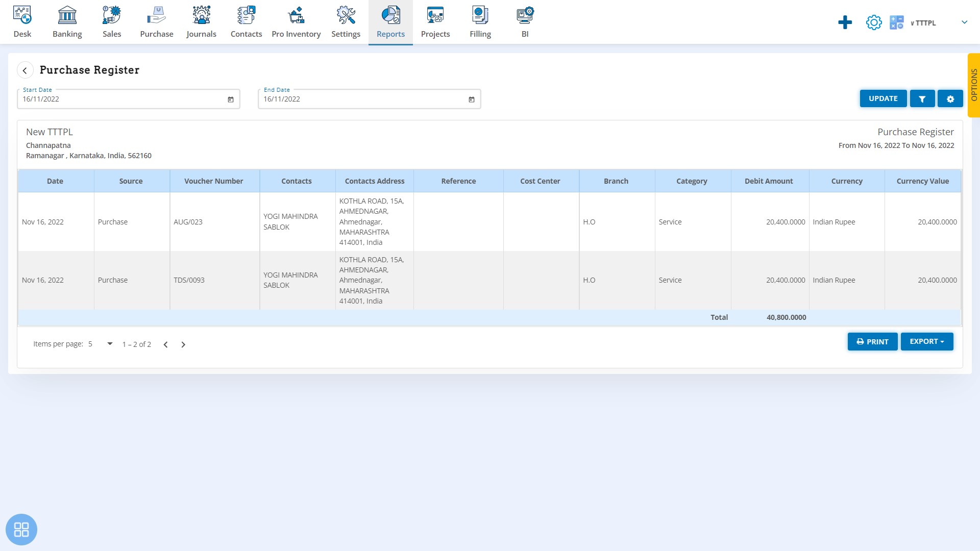Click the Contacts menu item
Screen dimensions: 980x551
coord(247,21)
